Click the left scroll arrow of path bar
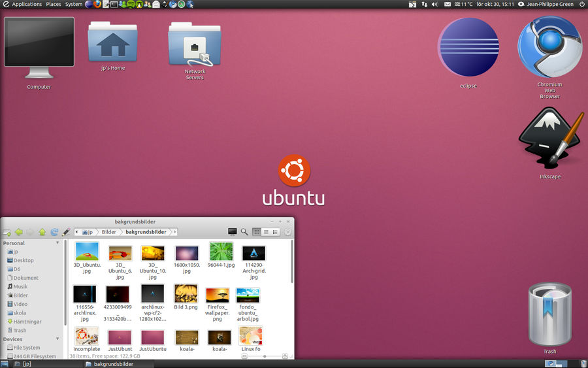This screenshot has height=368, width=588. 77,232
